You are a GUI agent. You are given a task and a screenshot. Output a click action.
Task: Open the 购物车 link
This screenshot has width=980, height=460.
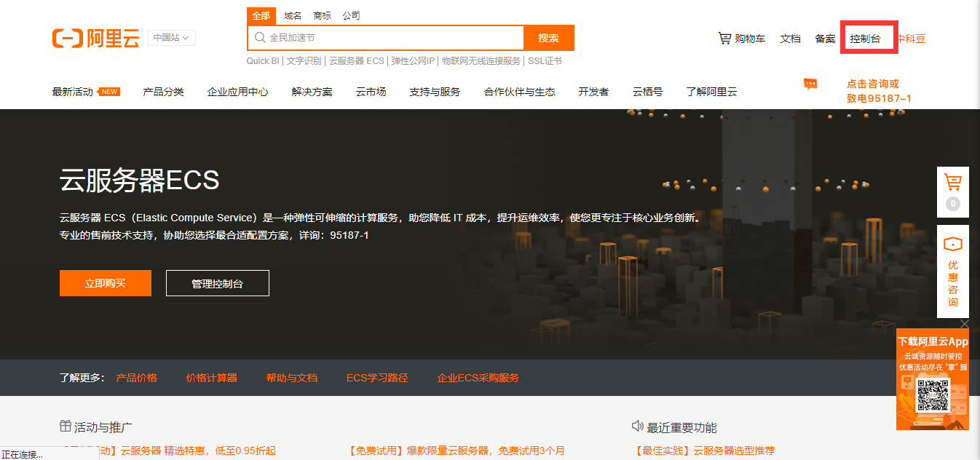pos(749,39)
